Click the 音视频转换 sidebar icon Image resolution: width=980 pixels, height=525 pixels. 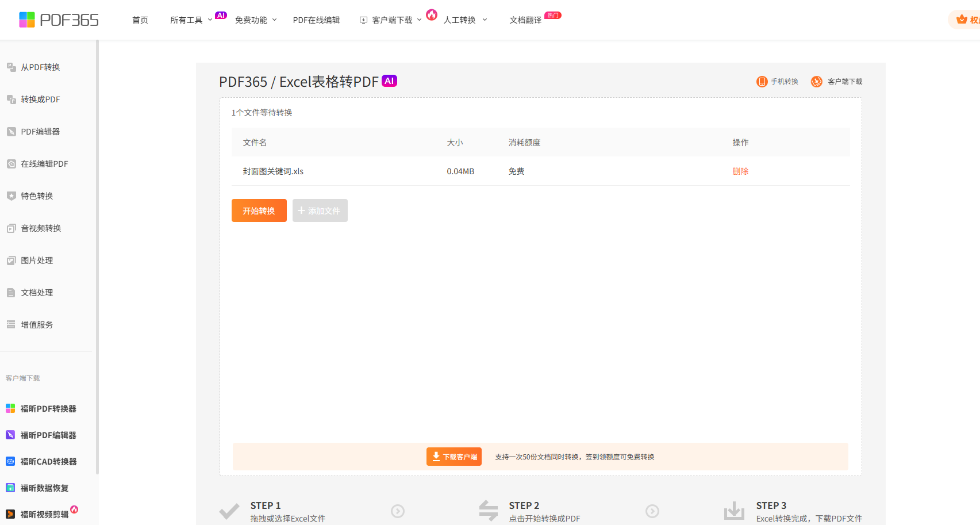[x=11, y=228]
